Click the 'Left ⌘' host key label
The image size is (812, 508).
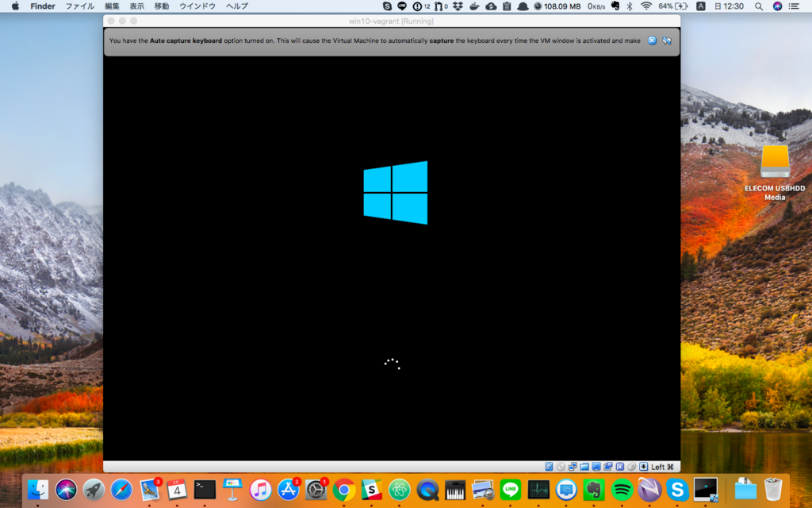(662, 467)
